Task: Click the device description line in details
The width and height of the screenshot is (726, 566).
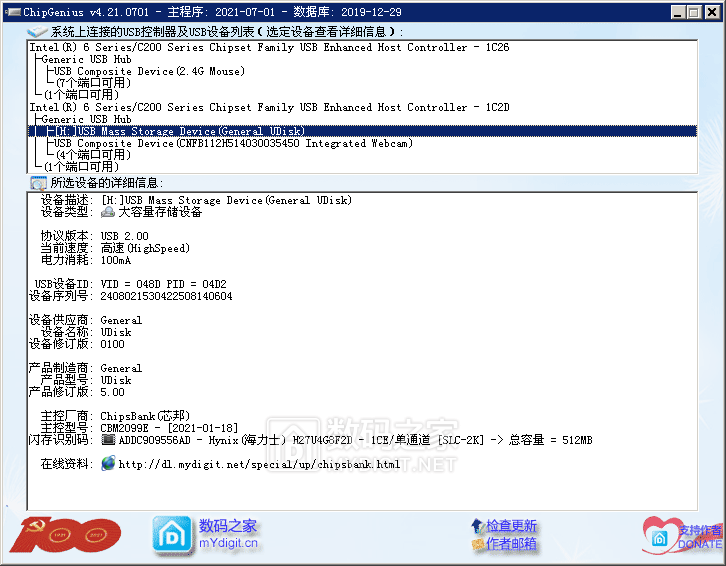Action: click(x=226, y=200)
